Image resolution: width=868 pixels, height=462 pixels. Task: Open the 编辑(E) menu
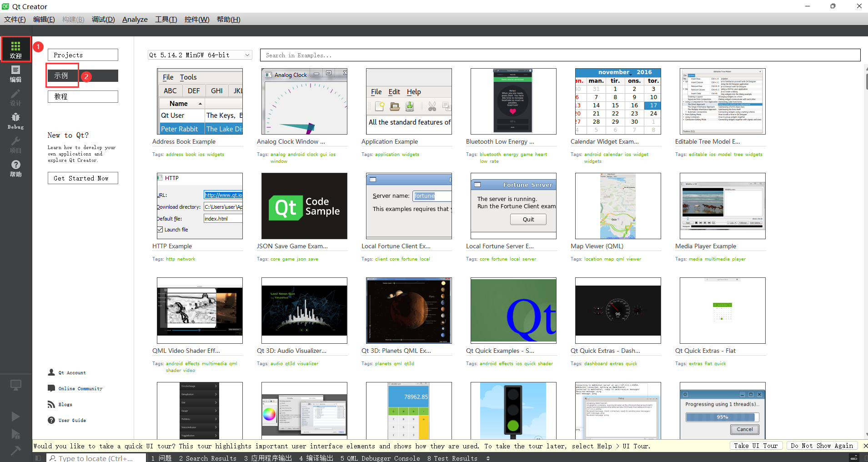tap(44, 20)
